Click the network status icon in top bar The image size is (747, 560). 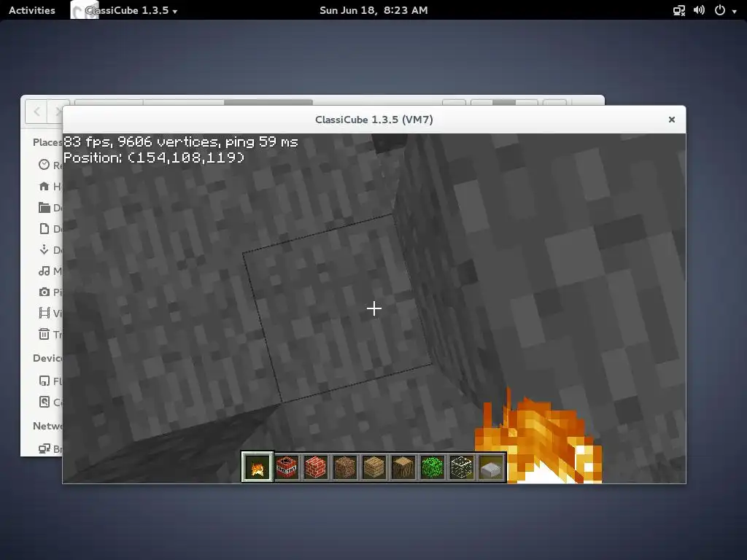[679, 10]
